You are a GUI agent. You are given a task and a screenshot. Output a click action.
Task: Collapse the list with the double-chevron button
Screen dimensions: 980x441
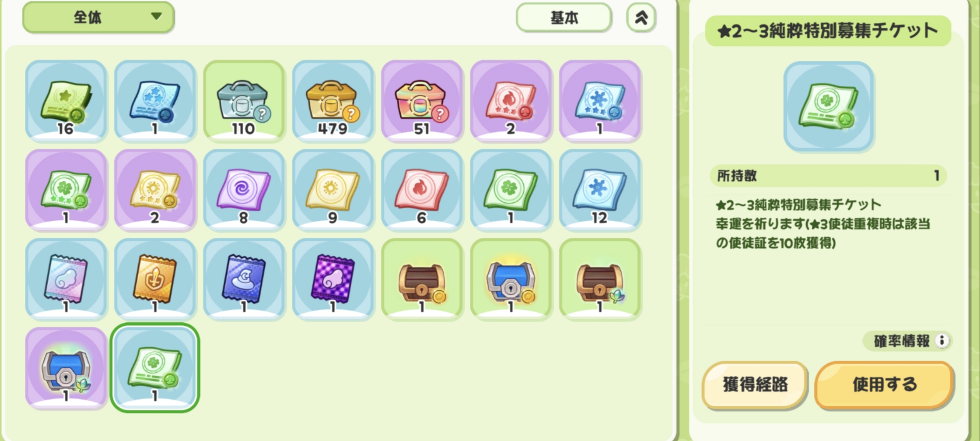click(641, 18)
